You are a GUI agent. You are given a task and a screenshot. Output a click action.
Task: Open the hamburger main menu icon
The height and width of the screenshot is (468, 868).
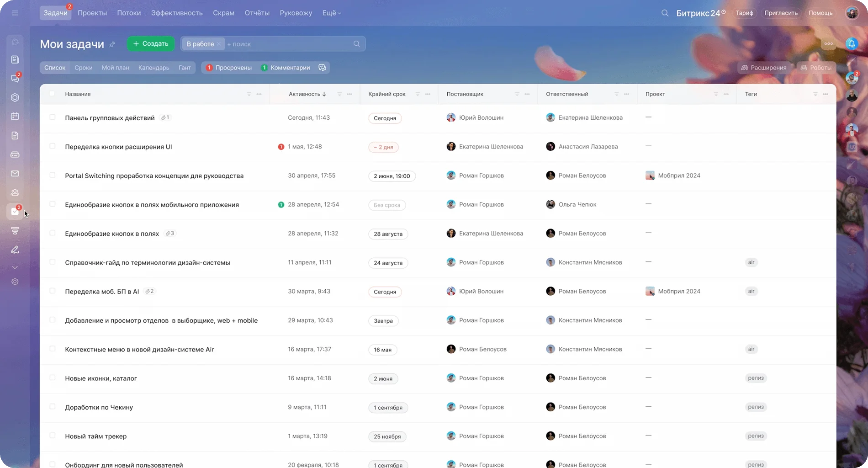point(15,13)
